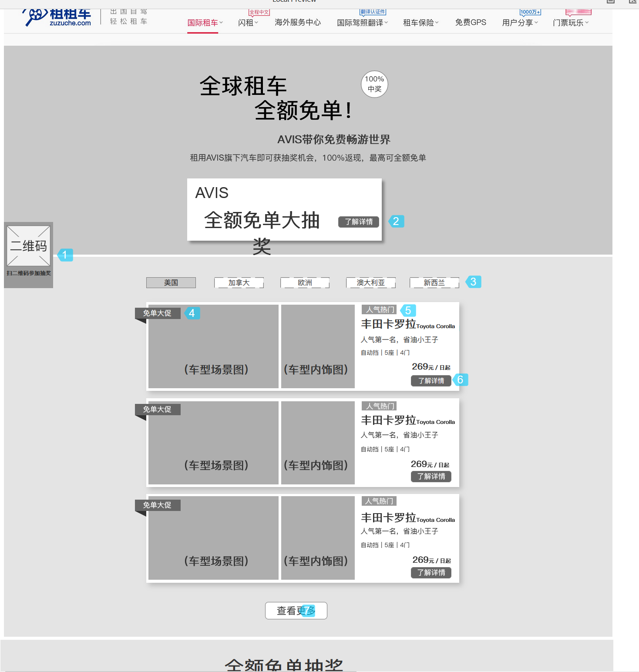Open first 丰田卡罗拉 title
639x672 pixels.
(x=408, y=324)
